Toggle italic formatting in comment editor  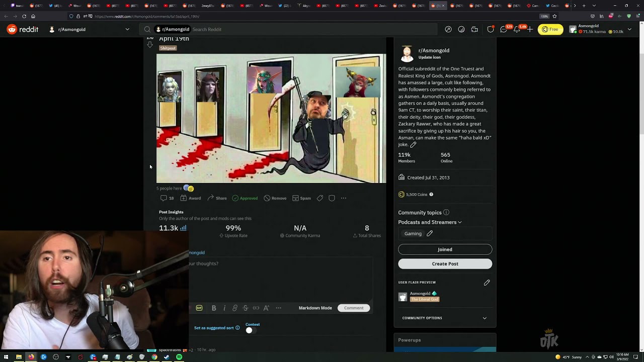(x=224, y=308)
